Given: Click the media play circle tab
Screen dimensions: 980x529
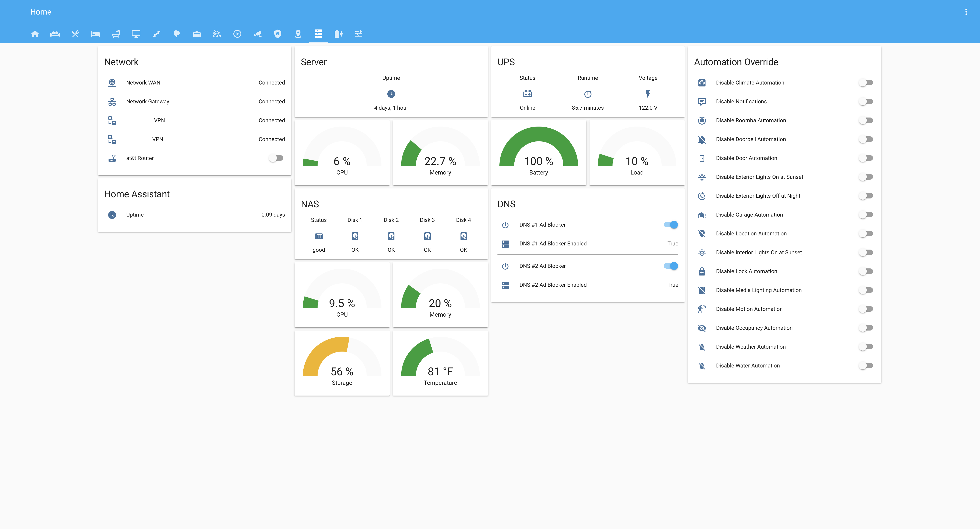Looking at the screenshot, I should [237, 34].
